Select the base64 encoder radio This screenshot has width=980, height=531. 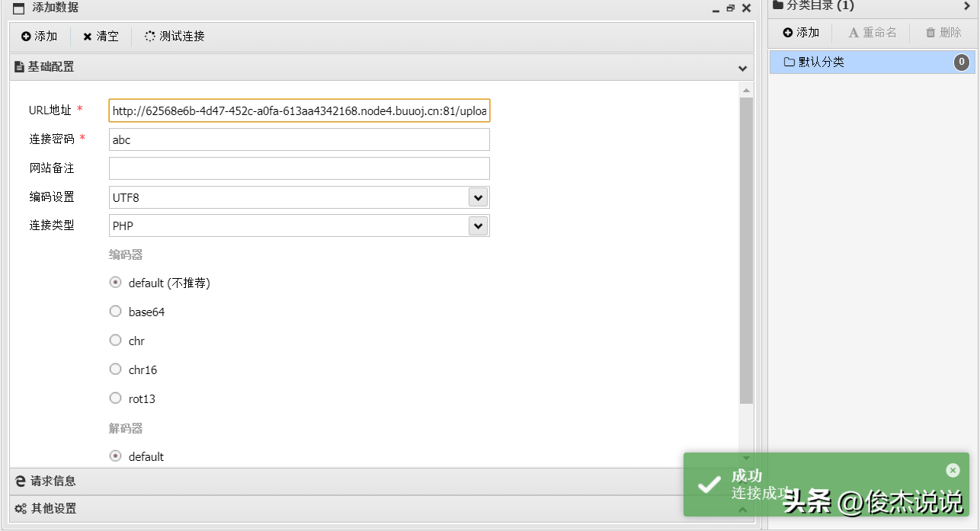pos(115,311)
